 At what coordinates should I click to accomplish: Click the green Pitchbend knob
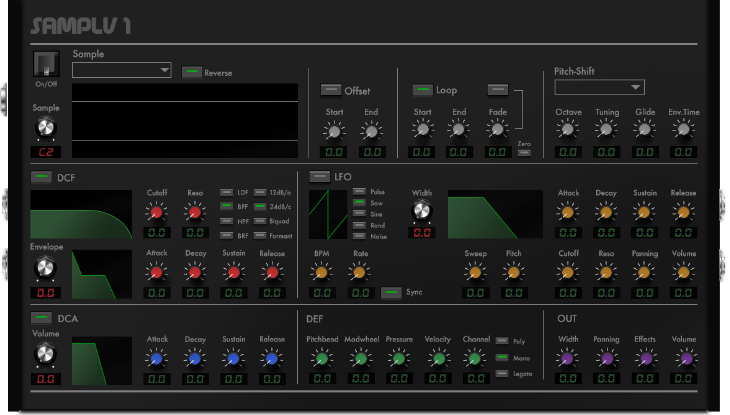(322, 359)
